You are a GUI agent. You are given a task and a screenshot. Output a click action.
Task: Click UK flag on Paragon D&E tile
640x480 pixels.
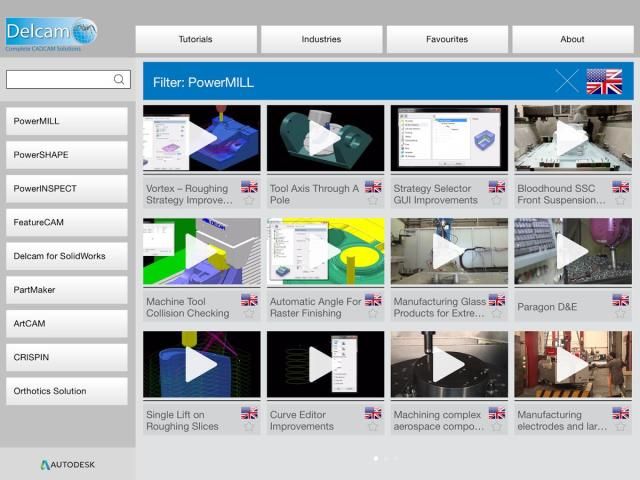[620, 299]
